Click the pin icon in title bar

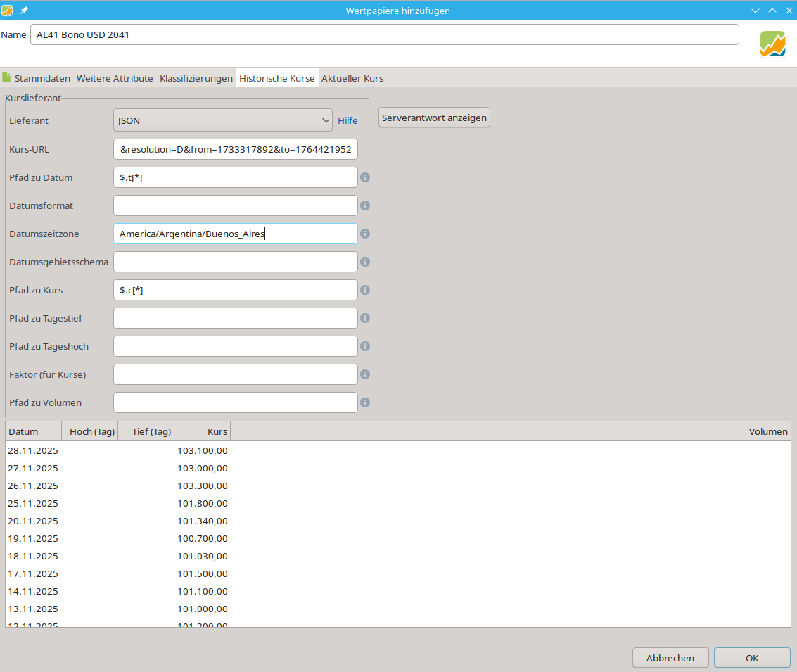[24, 11]
